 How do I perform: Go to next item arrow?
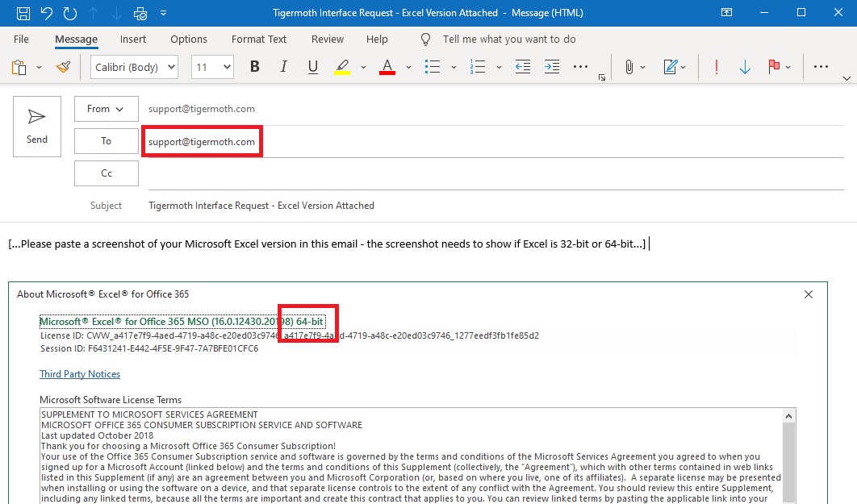click(116, 13)
